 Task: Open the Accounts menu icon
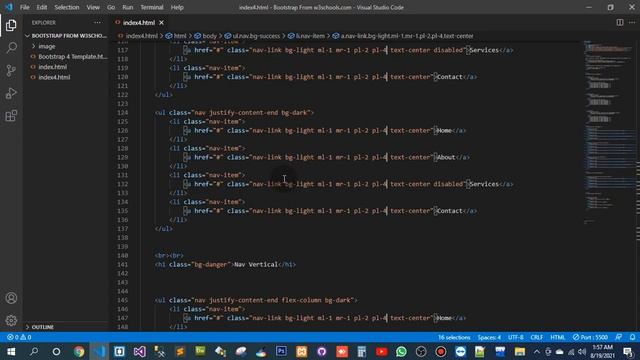click(x=11, y=298)
